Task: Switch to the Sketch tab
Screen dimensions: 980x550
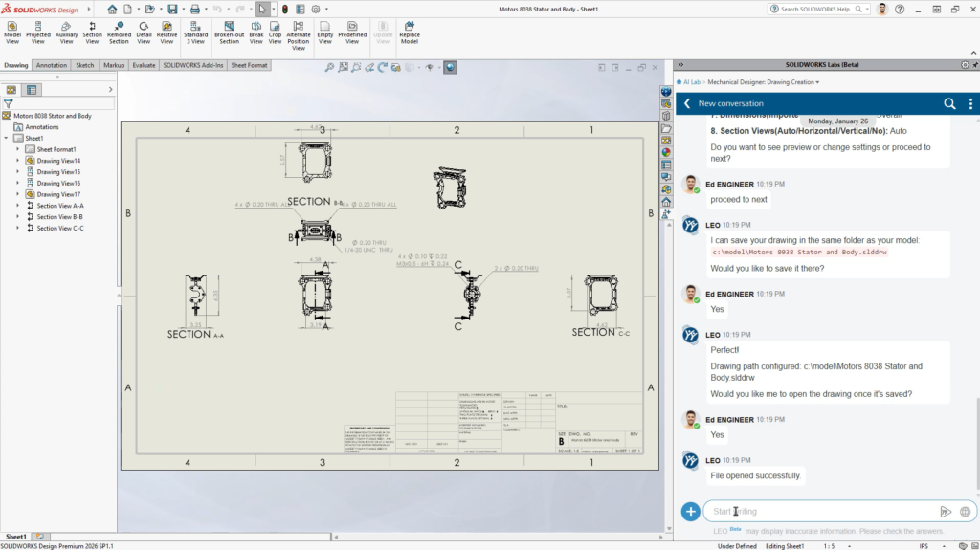Action: pos(84,65)
